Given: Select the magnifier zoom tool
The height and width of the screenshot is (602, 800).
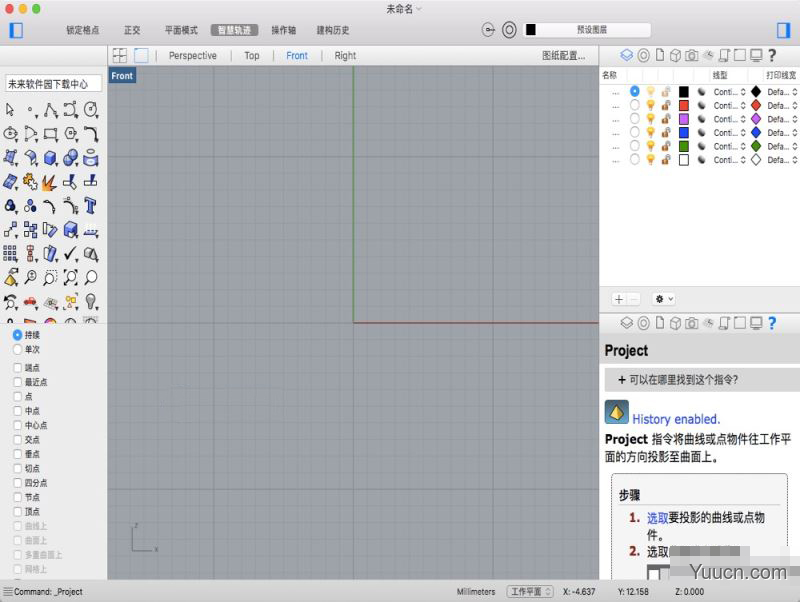Looking at the screenshot, I should point(32,277).
